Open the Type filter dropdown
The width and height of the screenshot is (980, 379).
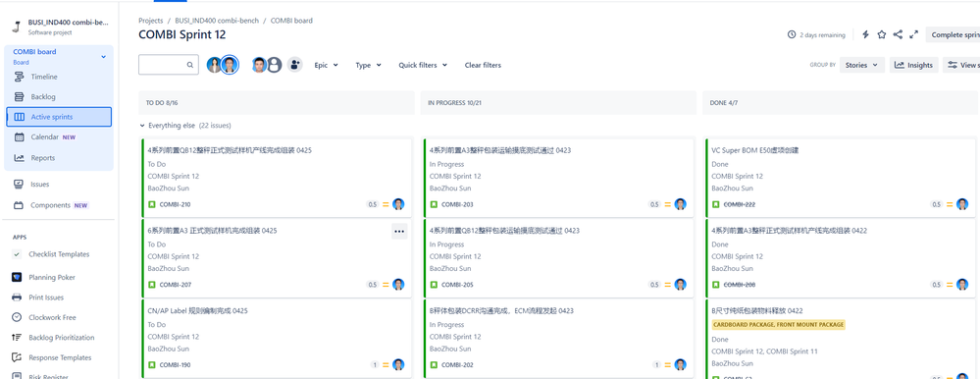click(368, 65)
